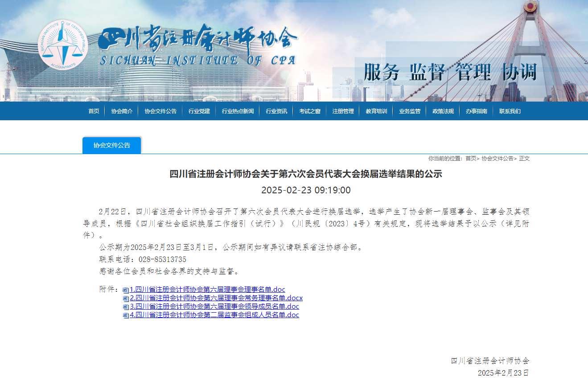Screen dimensions: 588x388
Task: Click file icon beside 领导成员名单 attachment
Action: [x=126, y=307]
